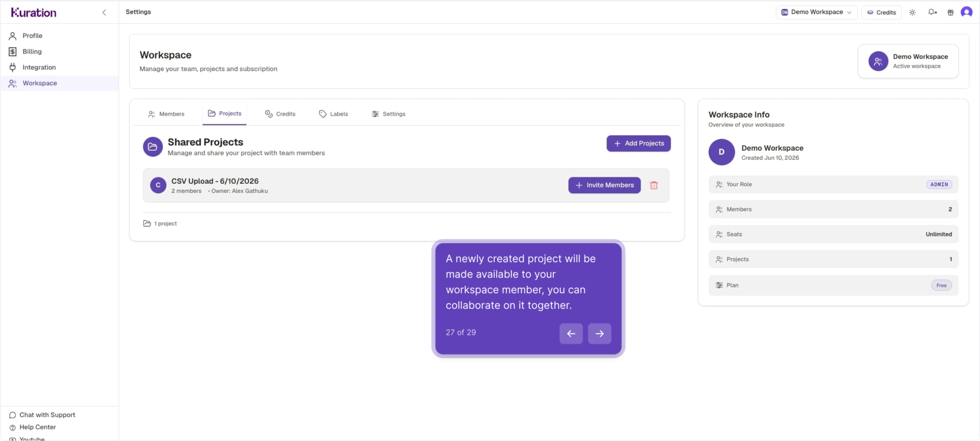Screen dimensions: 980x441
Task: Click the Integration plug icon in sidebar
Action: click(13, 67)
